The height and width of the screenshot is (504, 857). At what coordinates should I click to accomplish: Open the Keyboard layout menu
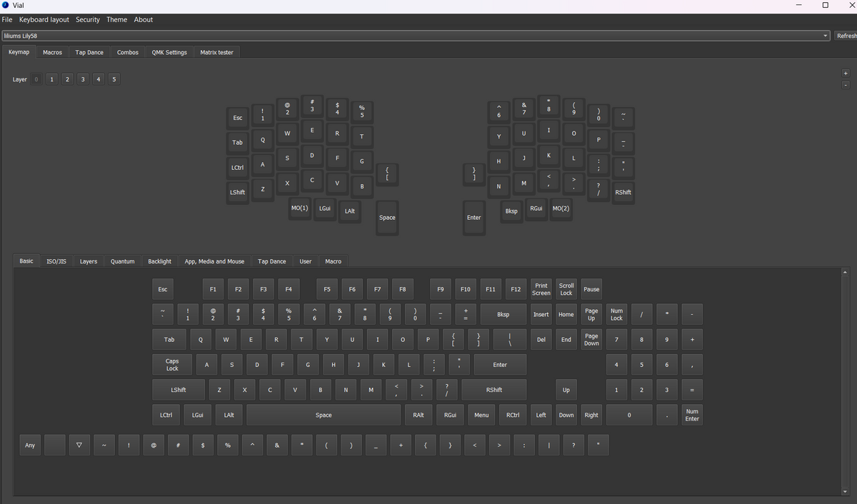(44, 20)
